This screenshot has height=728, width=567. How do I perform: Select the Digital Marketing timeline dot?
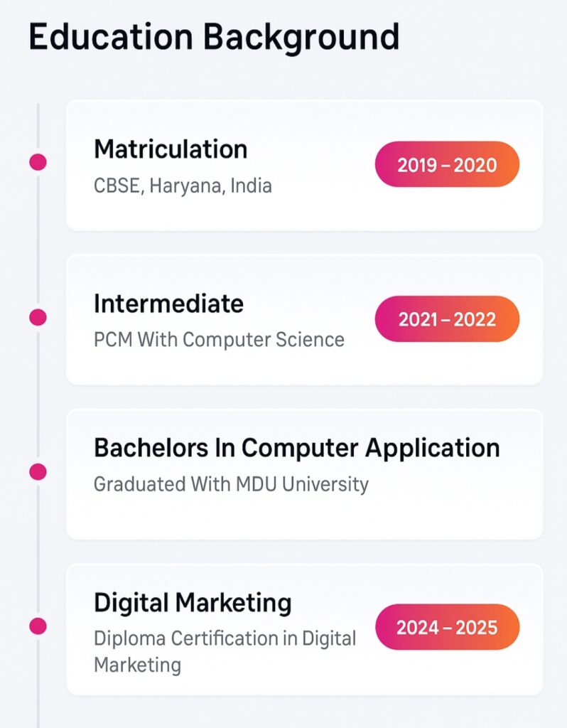tap(38, 626)
